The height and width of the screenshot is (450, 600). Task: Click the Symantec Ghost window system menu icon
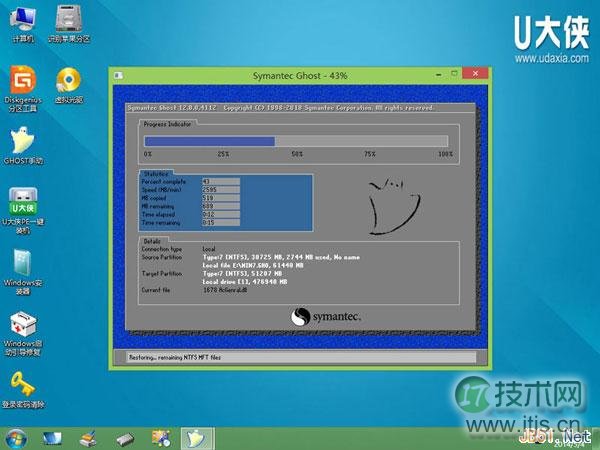(119, 76)
